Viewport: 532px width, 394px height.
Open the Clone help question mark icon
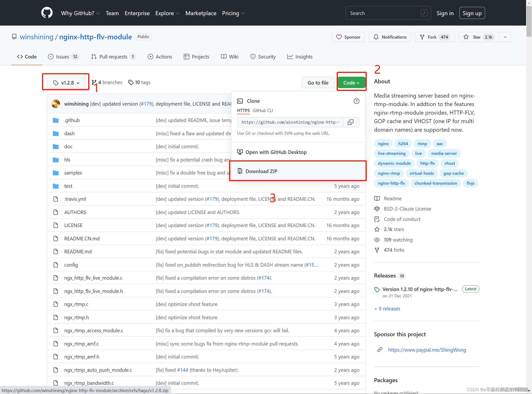point(356,101)
